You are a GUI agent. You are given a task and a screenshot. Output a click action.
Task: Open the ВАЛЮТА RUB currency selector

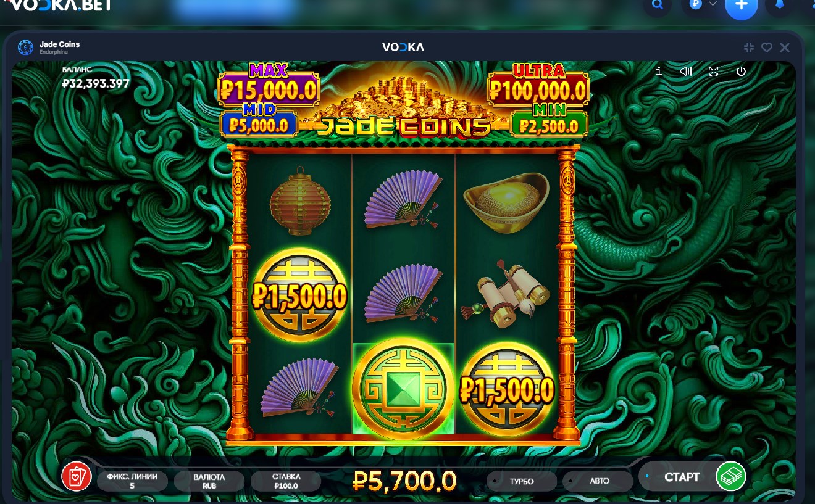coord(209,481)
